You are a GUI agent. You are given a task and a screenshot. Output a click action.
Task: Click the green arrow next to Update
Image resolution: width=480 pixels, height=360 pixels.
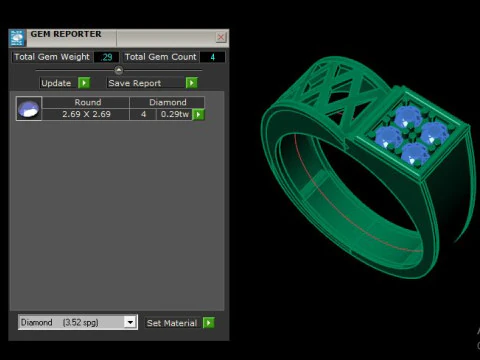pyautogui.click(x=84, y=83)
